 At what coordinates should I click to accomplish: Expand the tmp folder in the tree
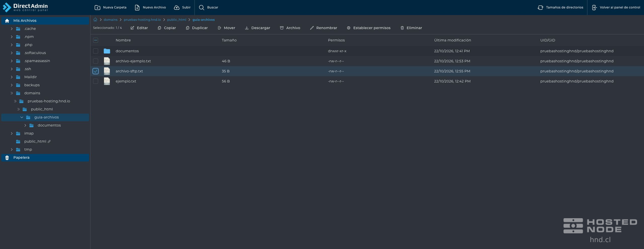[x=12, y=150]
